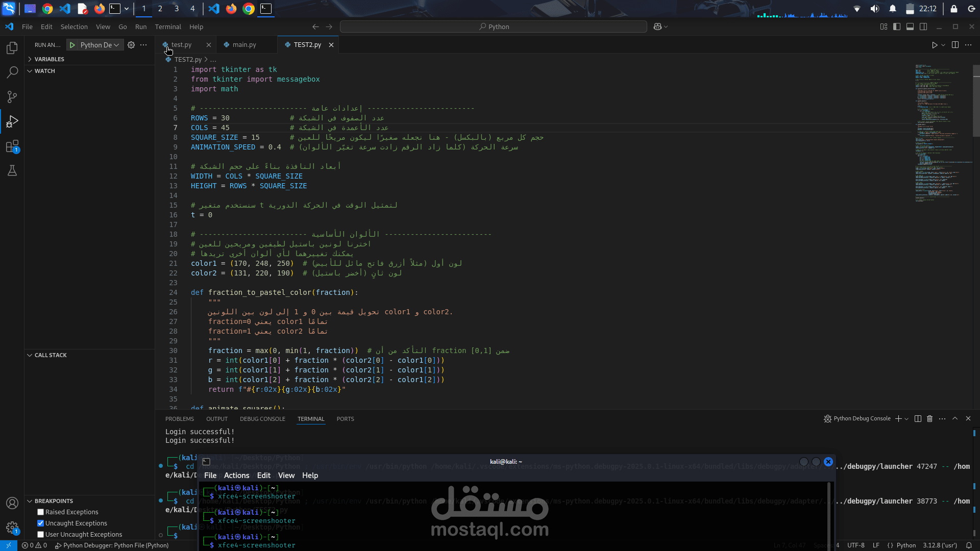Open Actions menu in kali terminal window
This screenshot has width=980, height=551.
click(236, 475)
